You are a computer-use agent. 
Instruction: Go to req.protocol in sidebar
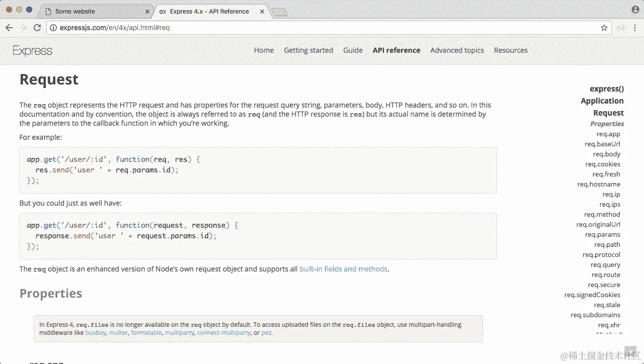pyautogui.click(x=601, y=255)
